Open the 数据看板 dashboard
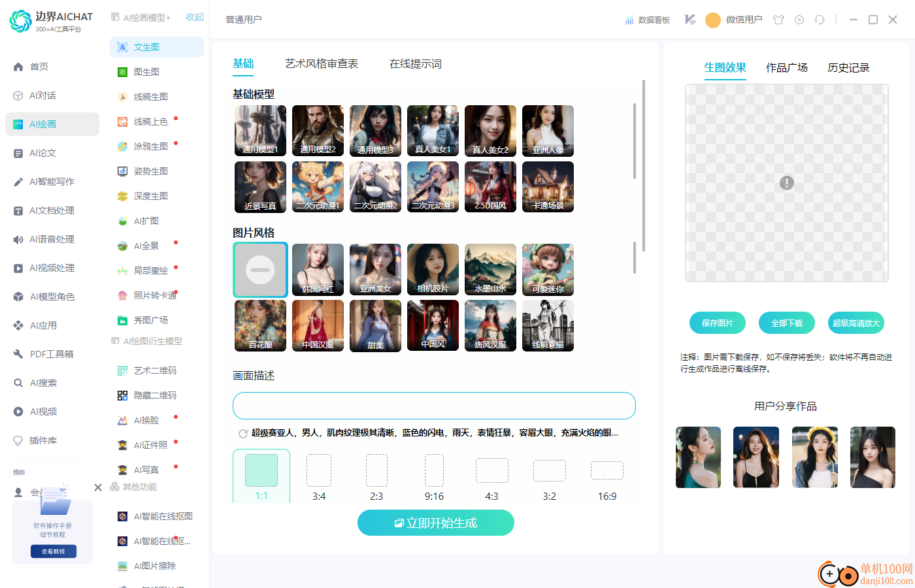Screen dimensions: 915x588 click(648, 20)
